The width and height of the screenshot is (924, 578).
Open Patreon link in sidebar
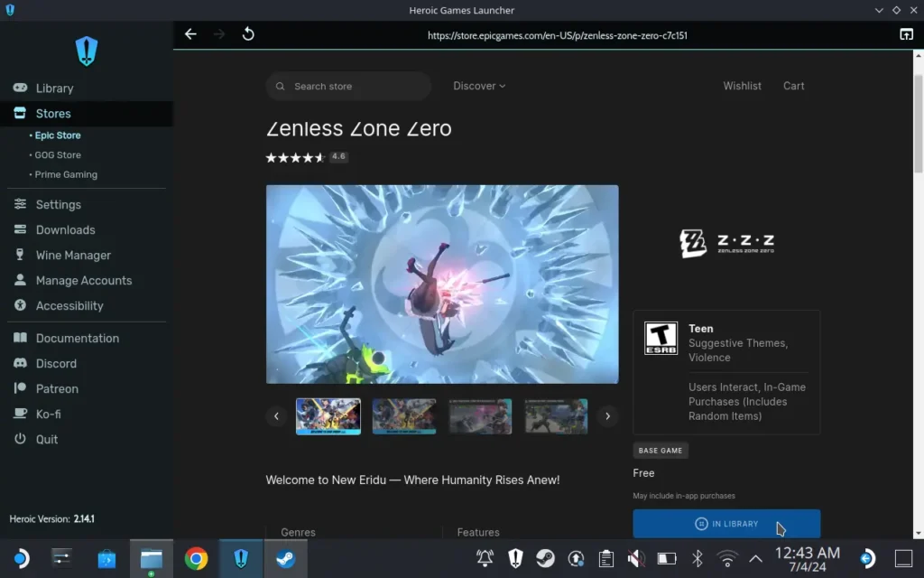point(87,388)
